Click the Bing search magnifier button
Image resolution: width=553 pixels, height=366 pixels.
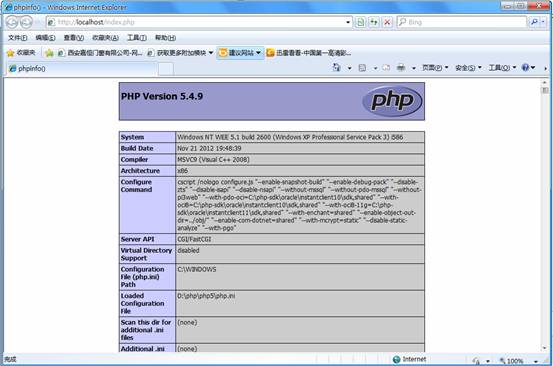pos(534,22)
